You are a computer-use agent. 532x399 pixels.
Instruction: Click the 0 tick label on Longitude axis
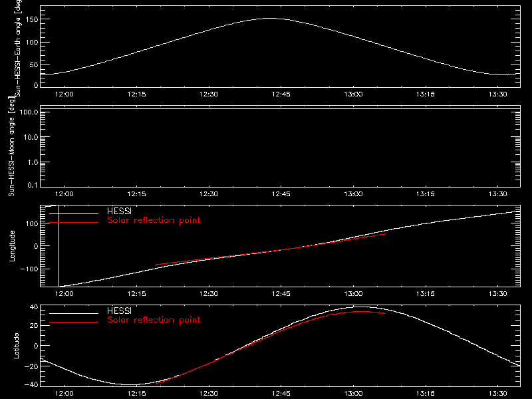[x=36, y=246]
